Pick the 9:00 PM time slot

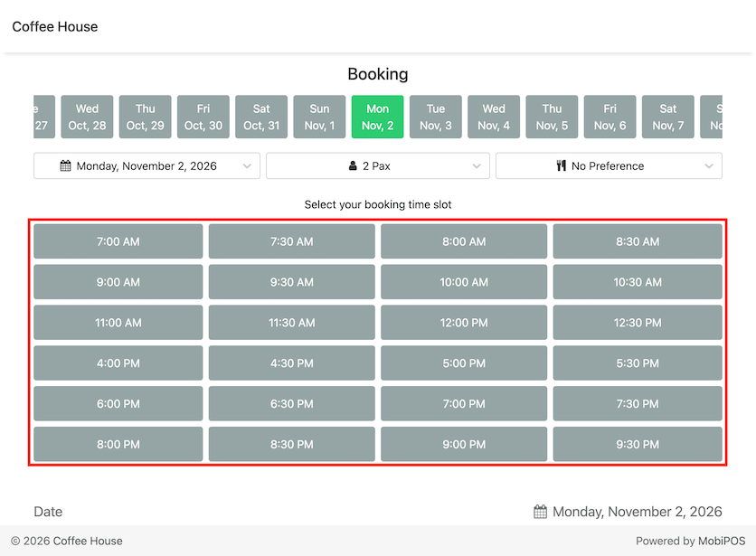pyautogui.click(x=464, y=444)
